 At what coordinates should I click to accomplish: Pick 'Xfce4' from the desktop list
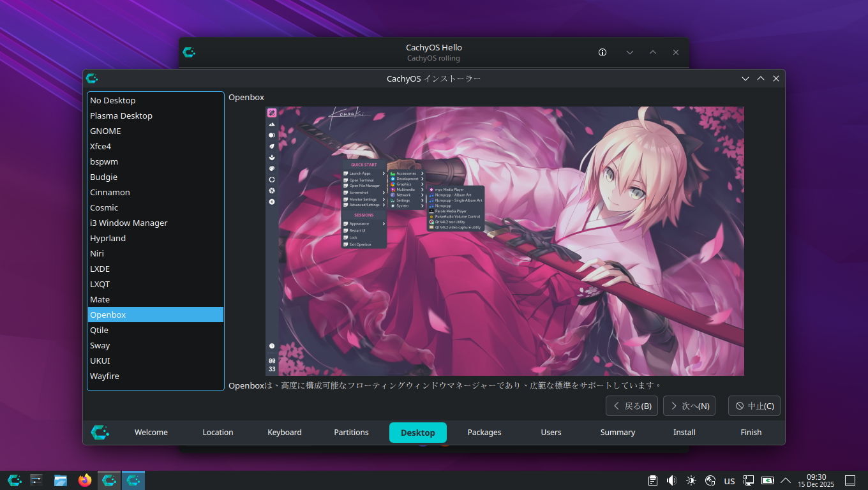click(156, 146)
